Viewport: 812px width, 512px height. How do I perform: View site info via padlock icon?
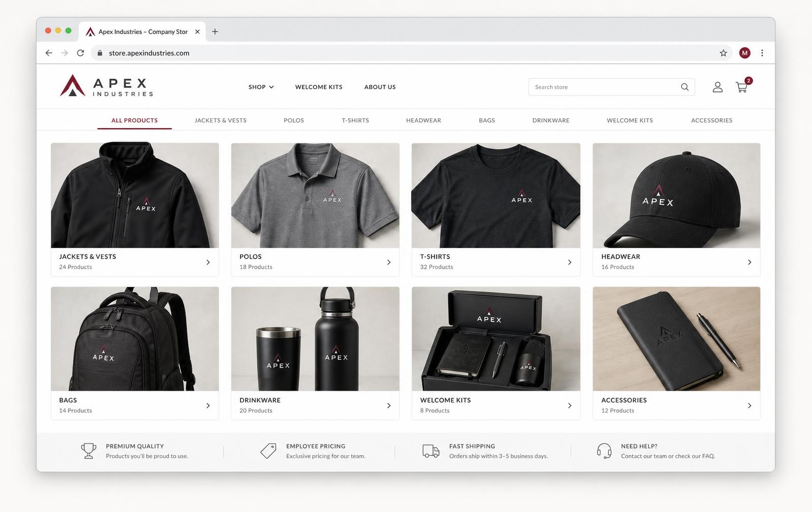[x=100, y=53]
